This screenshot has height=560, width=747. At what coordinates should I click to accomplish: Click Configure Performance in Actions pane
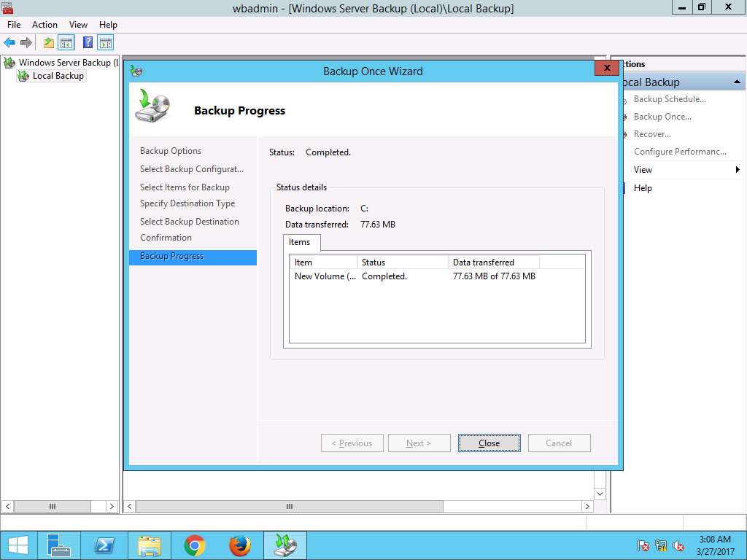pos(680,152)
